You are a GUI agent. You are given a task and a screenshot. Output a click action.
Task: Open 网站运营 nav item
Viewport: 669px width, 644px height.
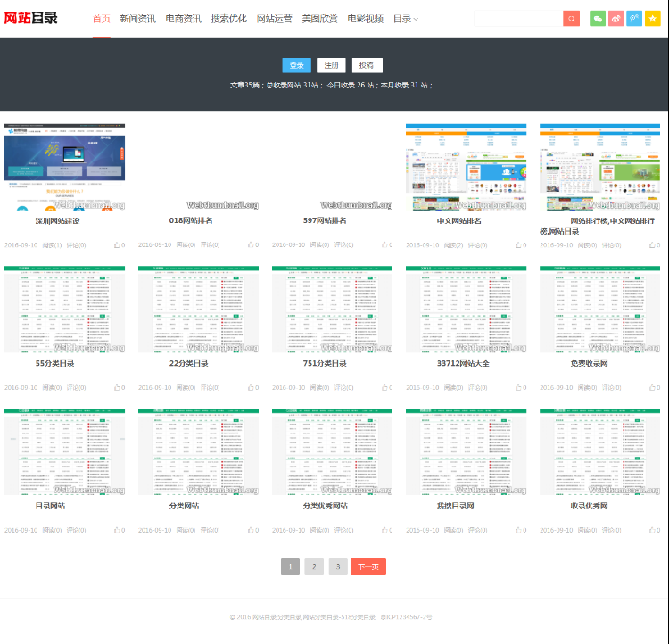275,19
